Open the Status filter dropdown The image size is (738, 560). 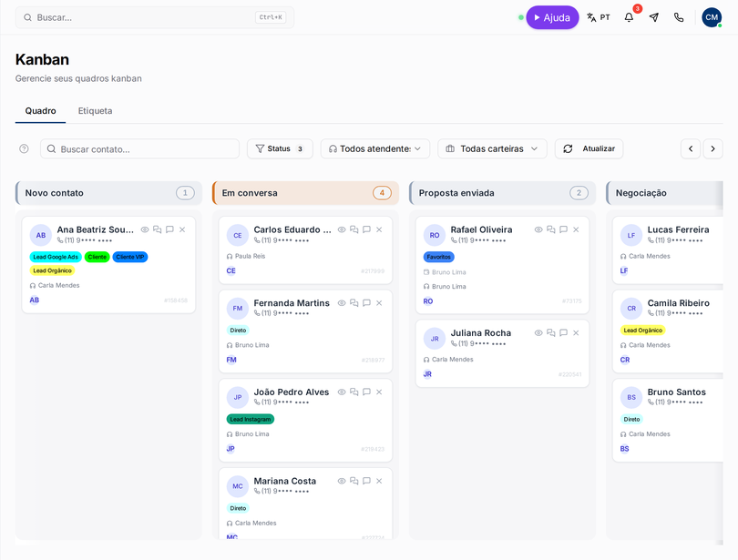(x=280, y=148)
